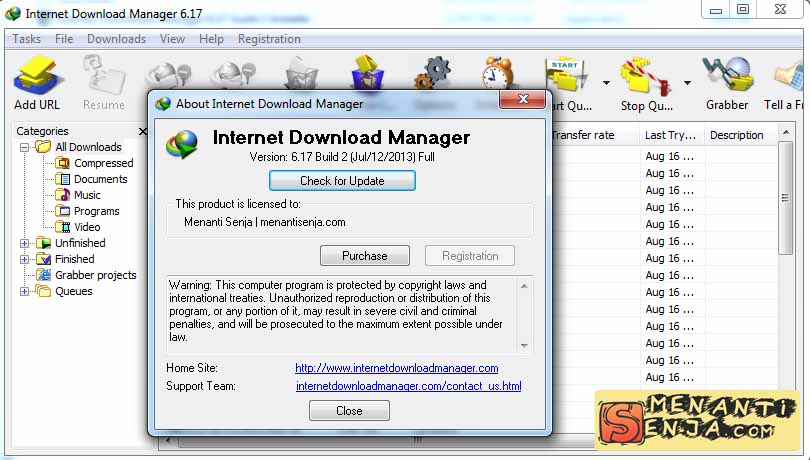The width and height of the screenshot is (810, 460).
Task: Click the "Menanti Senja | menantisenja.com" license text
Action: [264, 222]
